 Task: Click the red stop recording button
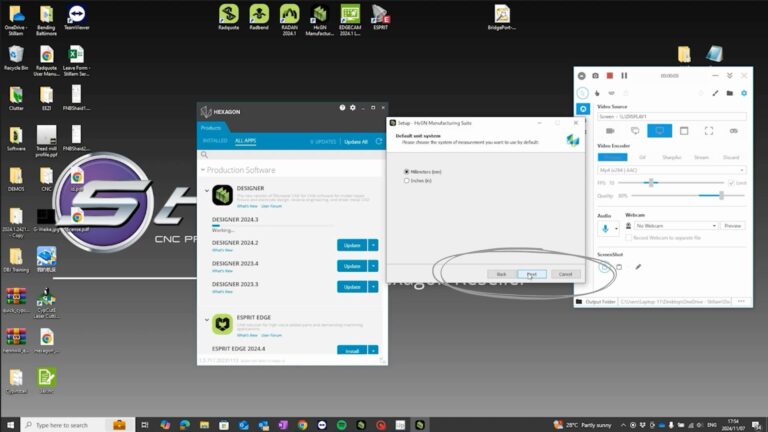[609, 75]
